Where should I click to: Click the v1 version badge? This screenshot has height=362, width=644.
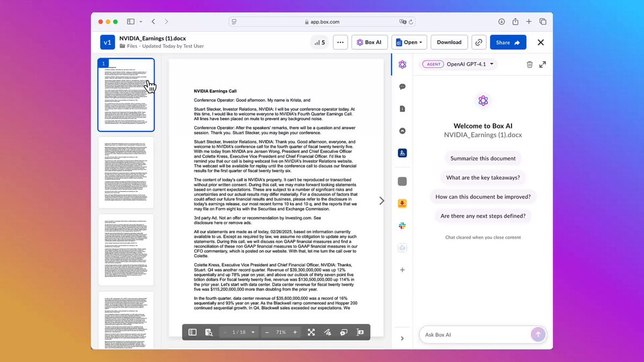[107, 42]
